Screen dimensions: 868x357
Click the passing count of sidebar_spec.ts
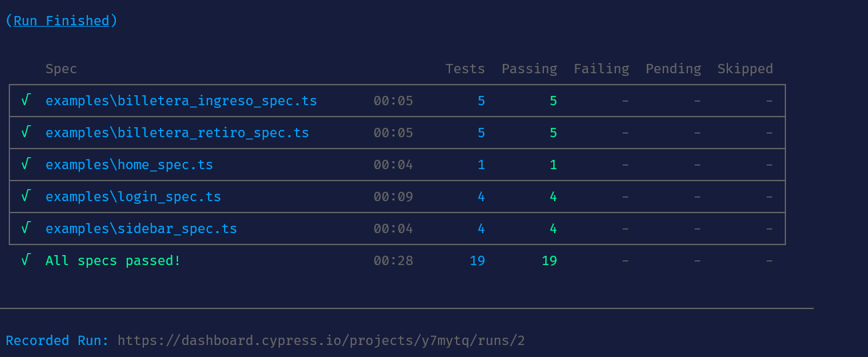point(553,228)
